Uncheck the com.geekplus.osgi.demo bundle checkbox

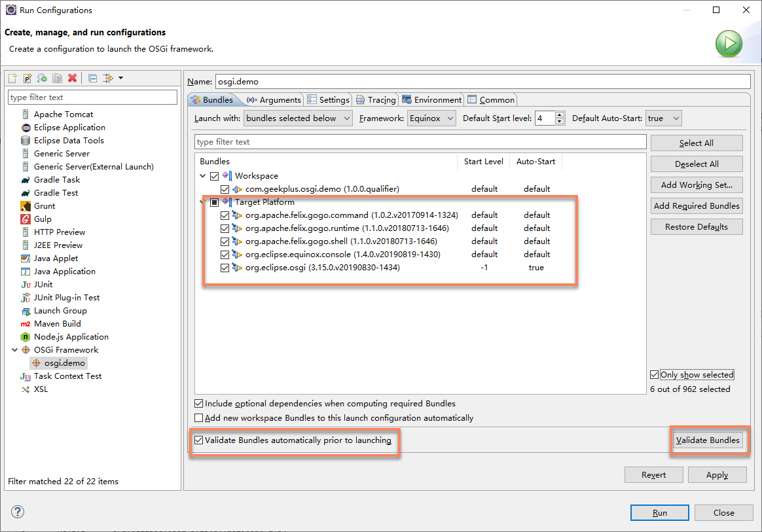(225, 189)
